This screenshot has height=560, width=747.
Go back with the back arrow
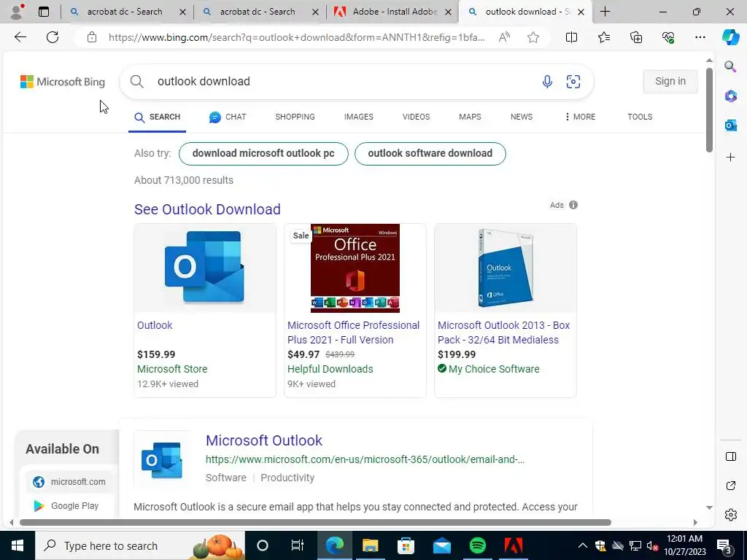(x=20, y=37)
